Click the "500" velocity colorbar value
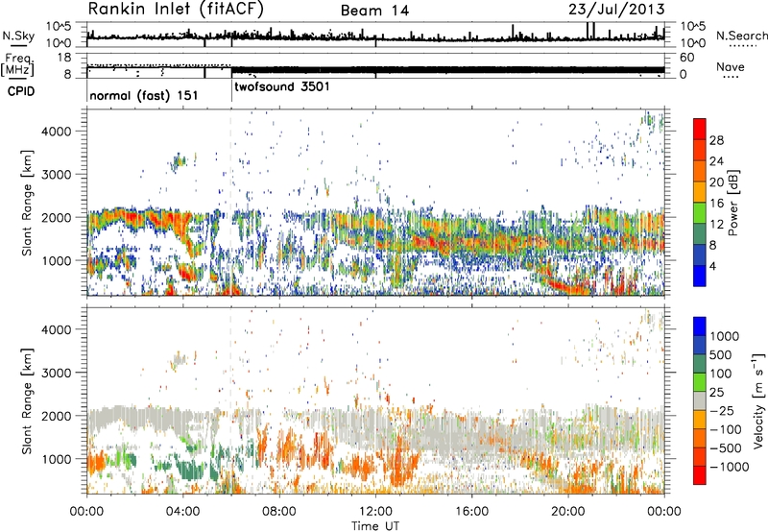768x532 pixels. [719, 355]
